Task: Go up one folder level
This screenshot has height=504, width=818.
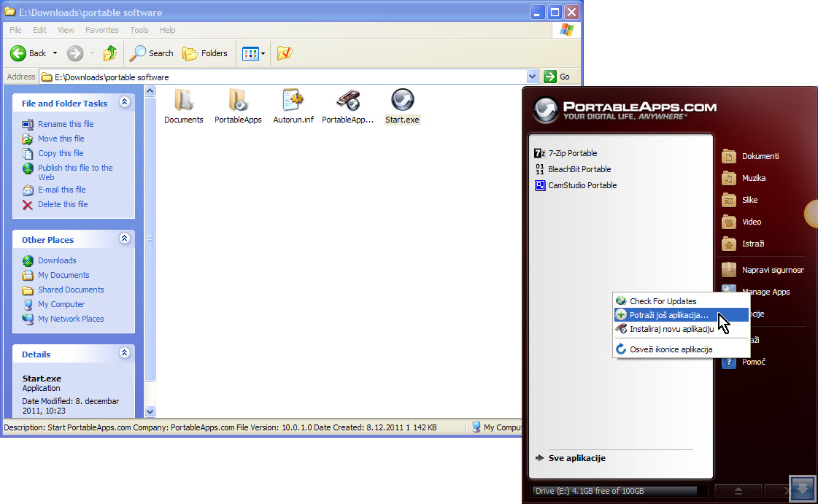Action: click(x=110, y=53)
